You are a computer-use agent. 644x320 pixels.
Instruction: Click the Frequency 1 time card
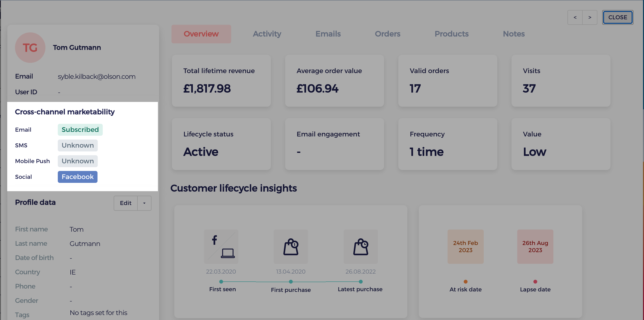[x=448, y=144]
